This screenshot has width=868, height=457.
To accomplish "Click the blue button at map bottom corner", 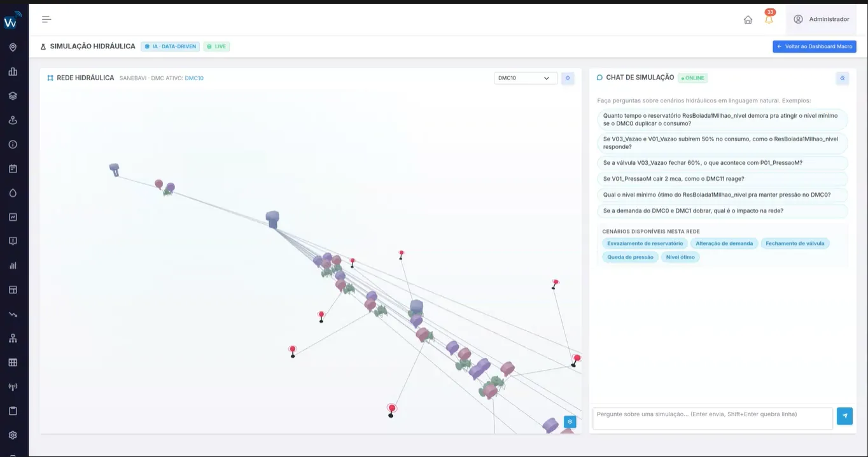I will tap(570, 421).
